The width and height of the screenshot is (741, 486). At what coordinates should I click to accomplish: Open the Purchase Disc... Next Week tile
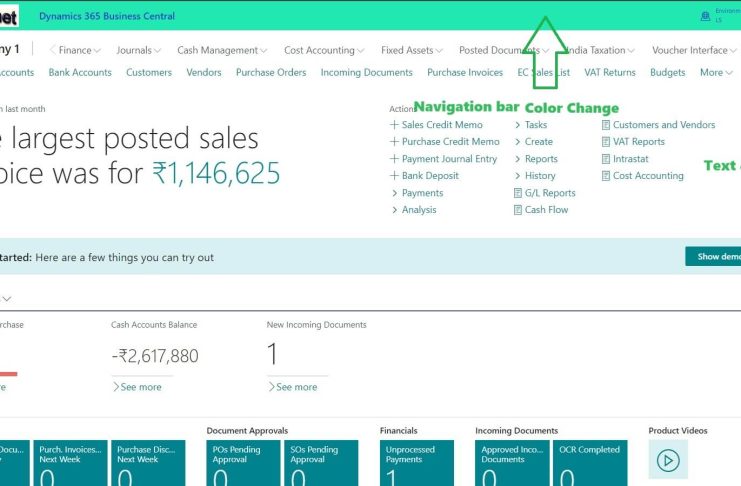point(148,463)
